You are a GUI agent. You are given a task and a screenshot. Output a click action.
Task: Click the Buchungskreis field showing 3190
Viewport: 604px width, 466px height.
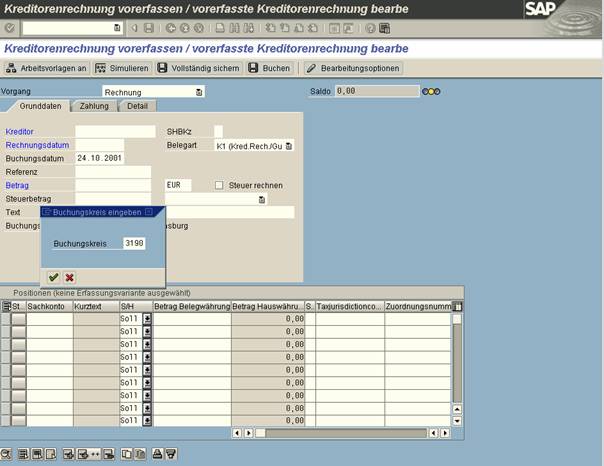[x=134, y=243]
